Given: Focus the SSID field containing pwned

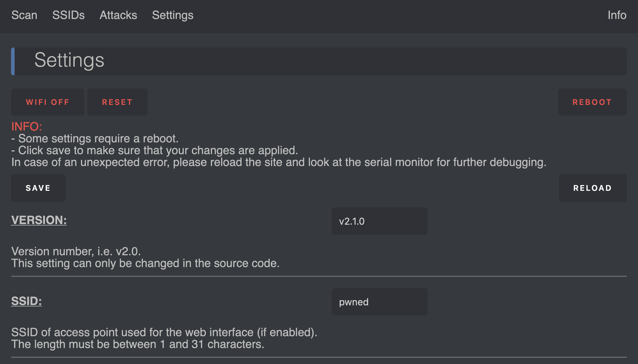Looking at the screenshot, I should click(379, 302).
